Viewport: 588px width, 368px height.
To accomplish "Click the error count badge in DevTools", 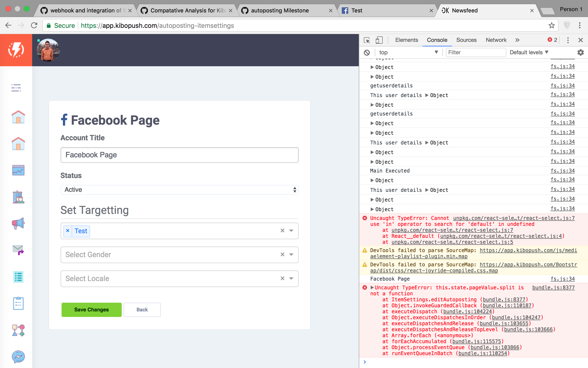I will (552, 40).
